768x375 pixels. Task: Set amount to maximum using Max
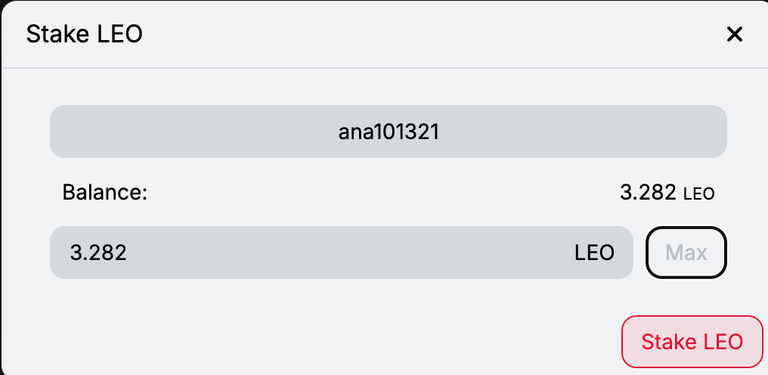tap(686, 253)
